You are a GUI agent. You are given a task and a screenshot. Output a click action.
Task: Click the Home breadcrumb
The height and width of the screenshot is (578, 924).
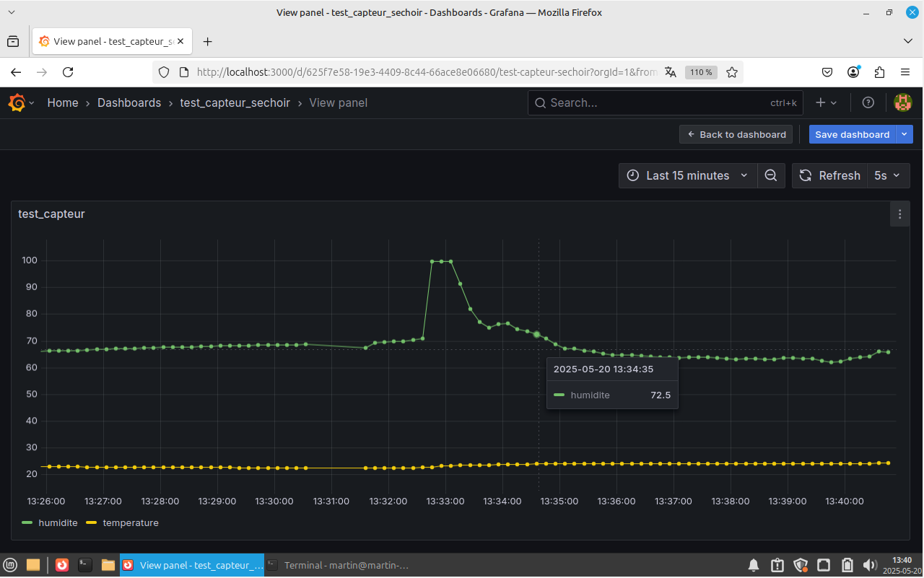pos(63,103)
